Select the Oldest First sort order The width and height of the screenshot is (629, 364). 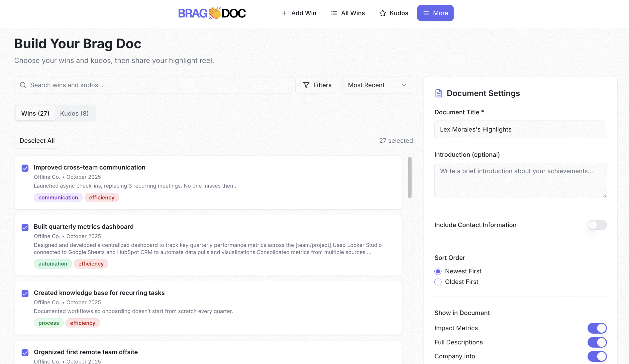click(x=438, y=282)
